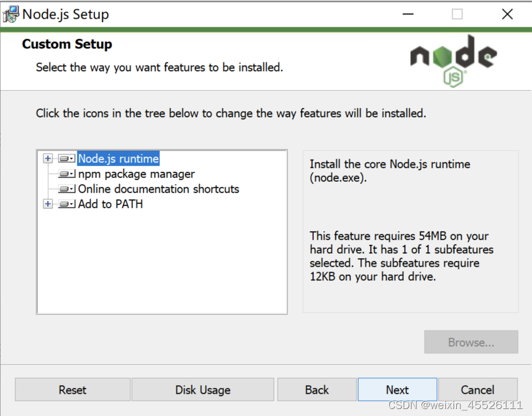
Task: Click the Back button
Action: click(x=317, y=389)
